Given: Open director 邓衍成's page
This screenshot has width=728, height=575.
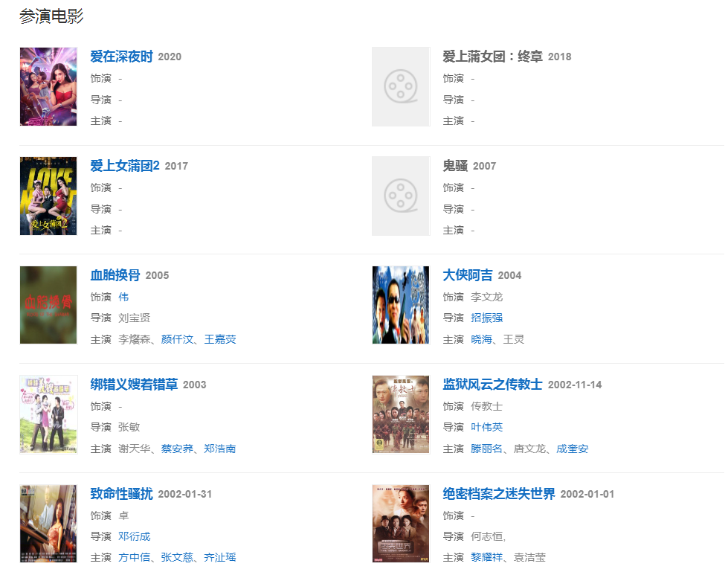Looking at the screenshot, I should pos(134,536).
